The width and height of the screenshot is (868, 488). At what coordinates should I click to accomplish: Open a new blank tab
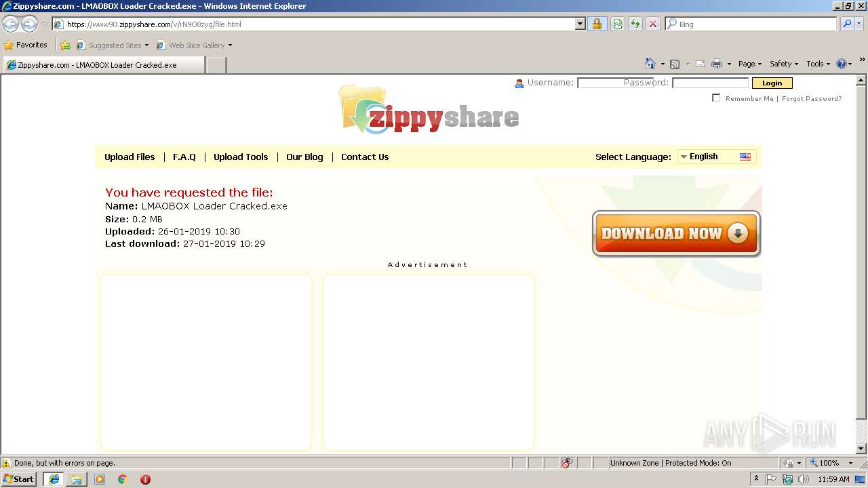(x=216, y=65)
